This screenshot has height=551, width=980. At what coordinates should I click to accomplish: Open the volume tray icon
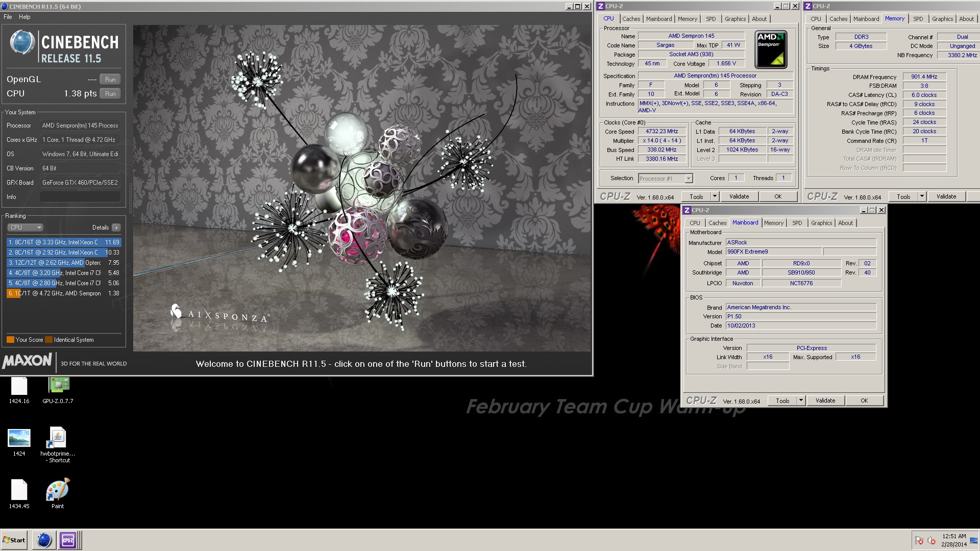(x=931, y=540)
